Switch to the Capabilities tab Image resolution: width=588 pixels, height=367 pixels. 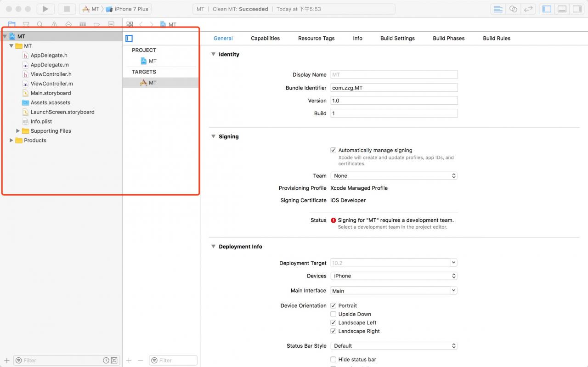tap(265, 38)
